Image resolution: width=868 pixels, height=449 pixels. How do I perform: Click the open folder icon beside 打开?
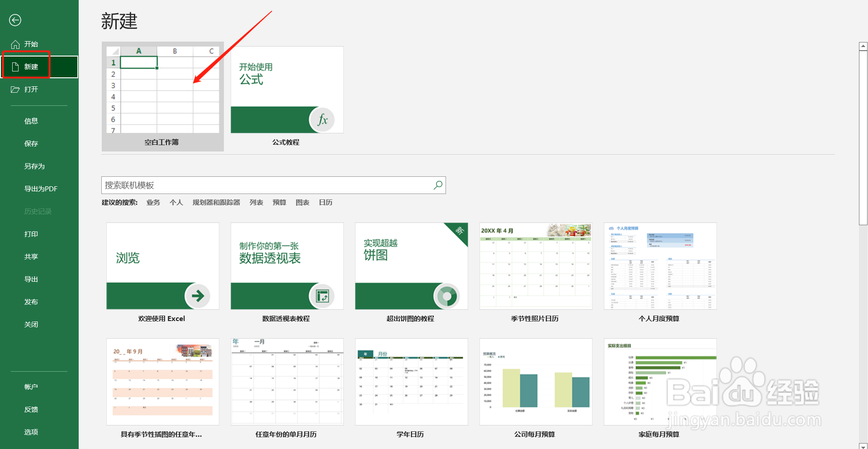[x=15, y=90]
